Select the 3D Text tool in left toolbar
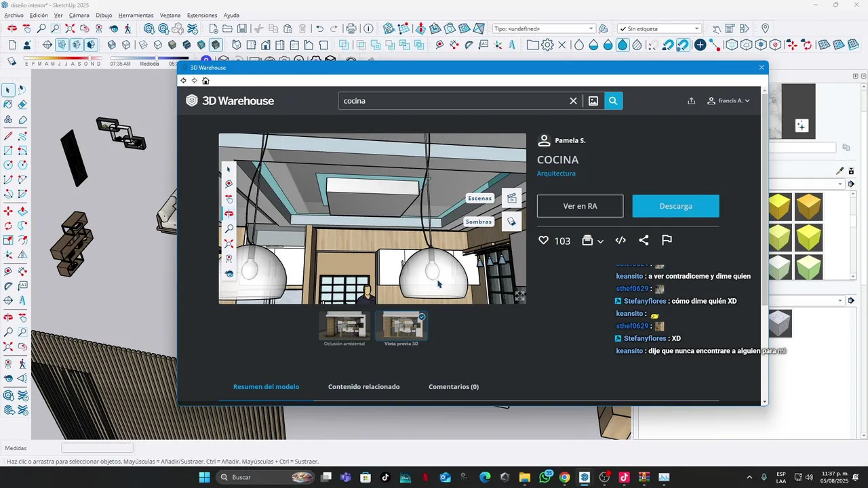This screenshot has width=868, height=488. point(22,300)
